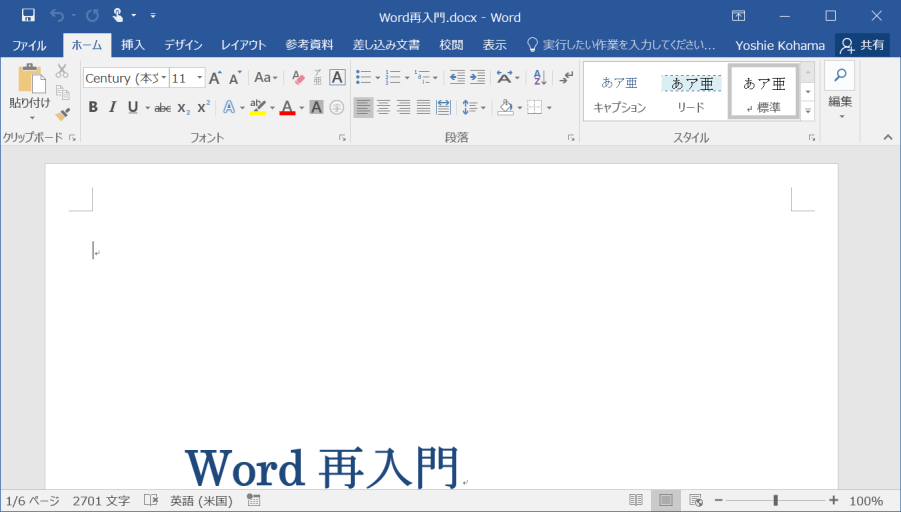Screen dimensions: 901x512
Task: Open the 校閲 tab
Action: click(451, 45)
